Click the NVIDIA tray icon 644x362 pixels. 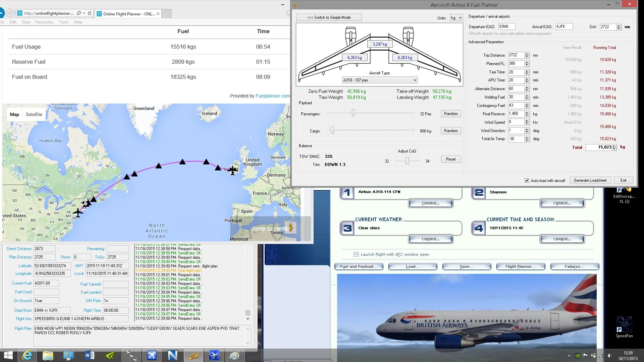577,356
